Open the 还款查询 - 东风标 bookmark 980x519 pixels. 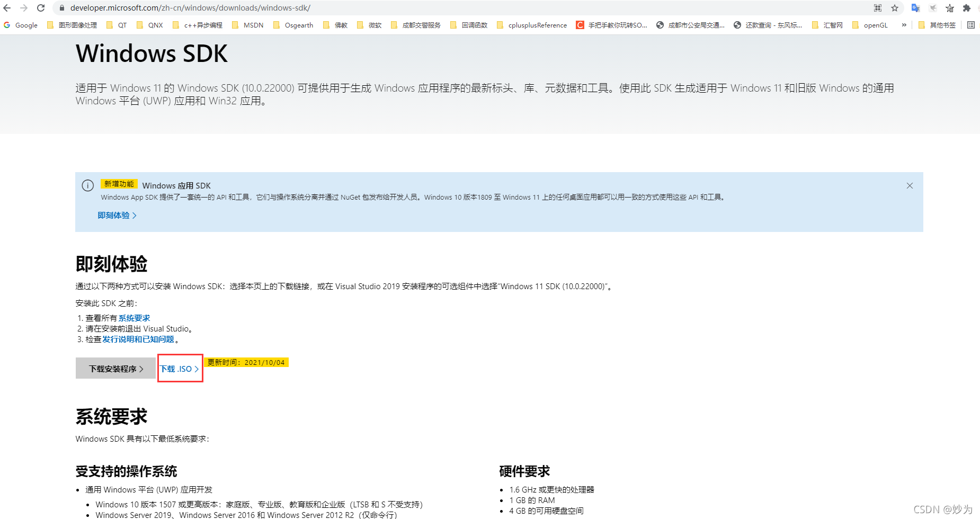(768, 25)
